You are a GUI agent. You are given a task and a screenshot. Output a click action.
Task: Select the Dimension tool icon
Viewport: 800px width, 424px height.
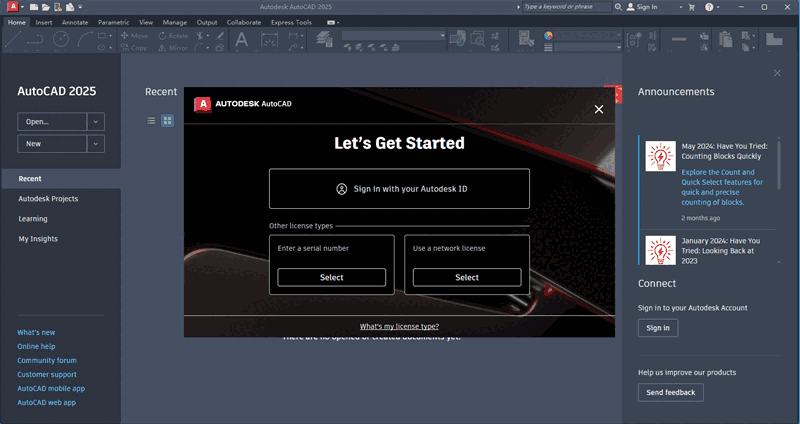(x=269, y=40)
